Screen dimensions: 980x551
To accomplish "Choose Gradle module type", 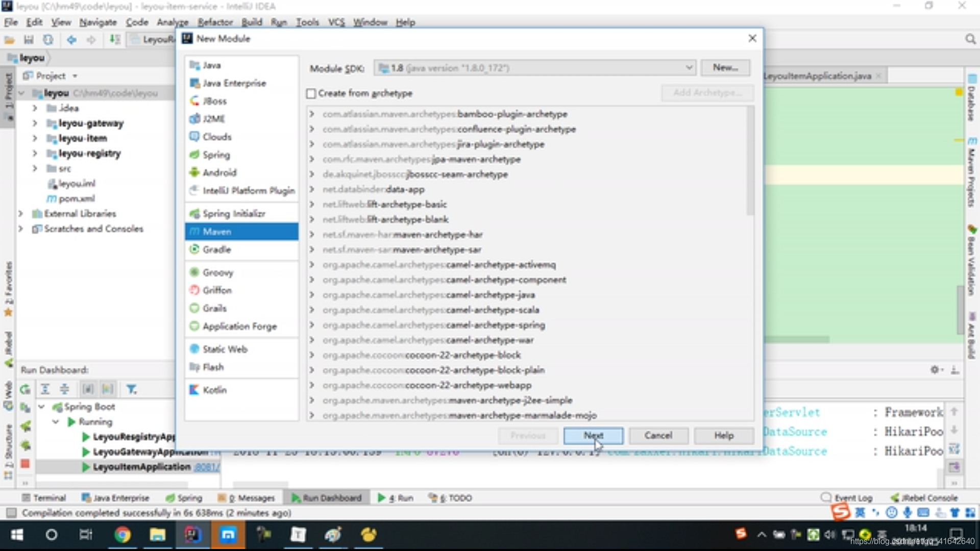I will click(x=217, y=249).
